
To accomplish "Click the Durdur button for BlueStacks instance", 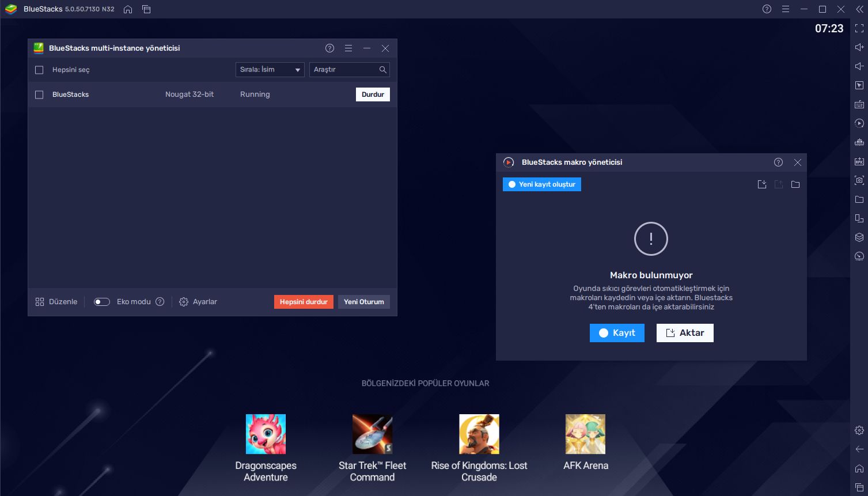I will [373, 94].
